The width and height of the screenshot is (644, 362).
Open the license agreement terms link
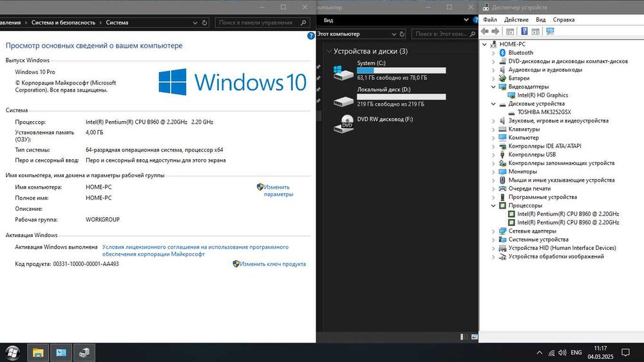[195, 251]
